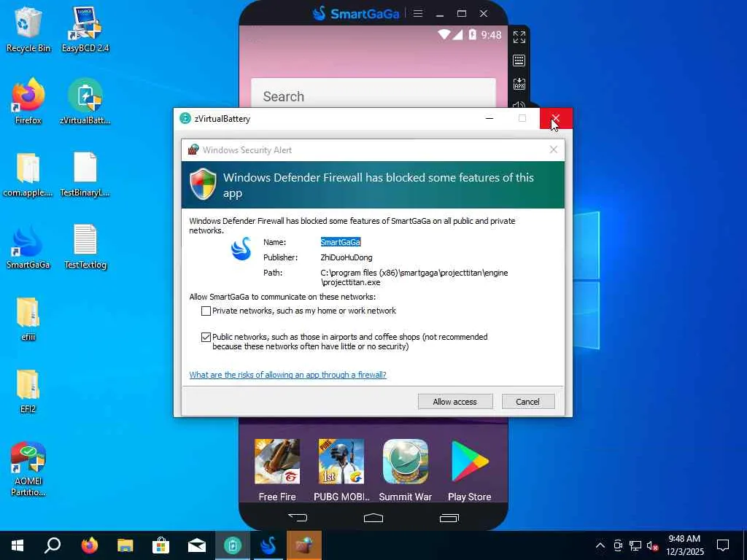Select the EasyBCD 2.4 desktop shortcut
Screen dimensions: 747x560
tap(85, 29)
